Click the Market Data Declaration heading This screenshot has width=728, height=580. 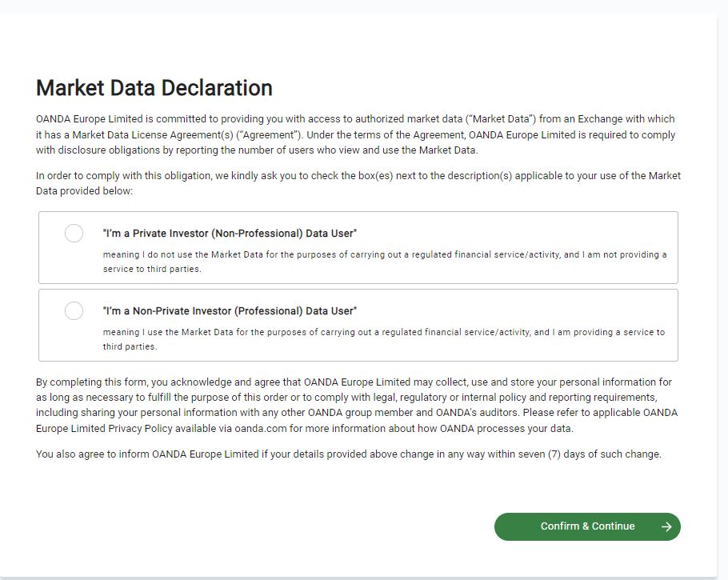tap(154, 88)
